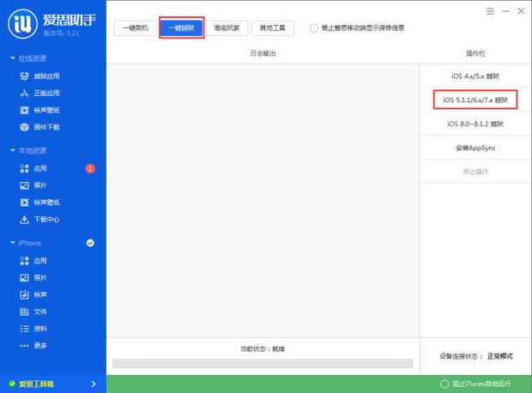Screen dimensions: 532x393
Task: Switch to 一键刷机 tab
Action: click(x=136, y=27)
